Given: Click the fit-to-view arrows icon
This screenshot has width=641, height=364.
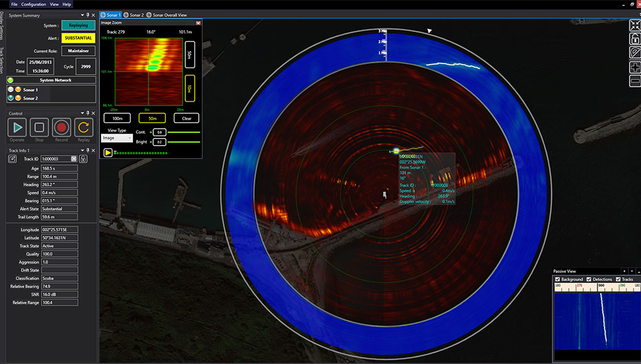Looking at the screenshot, I should pyautogui.click(x=635, y=25).
